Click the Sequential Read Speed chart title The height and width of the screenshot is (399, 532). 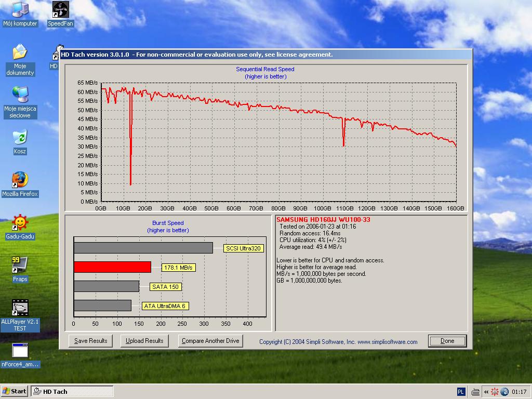(265, 69)
